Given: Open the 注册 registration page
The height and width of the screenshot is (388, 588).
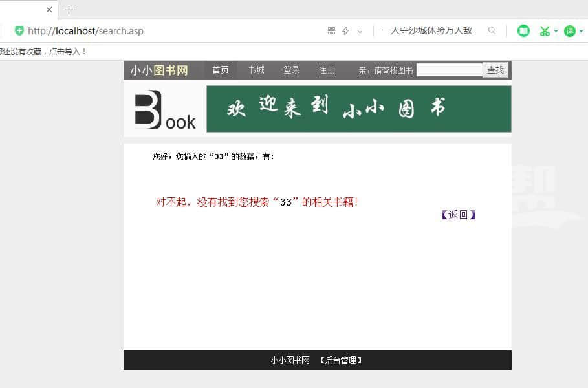Looking at the screenshot, I should coord(327,70).
